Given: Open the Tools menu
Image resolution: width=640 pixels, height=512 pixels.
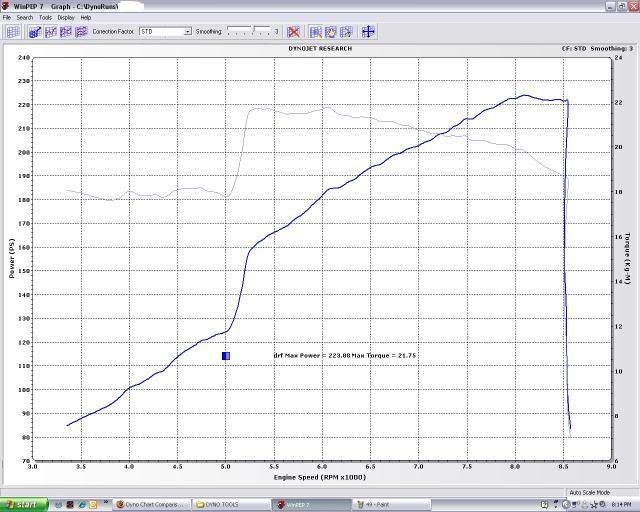Looking at the screenshot, I should pos(45,17).
